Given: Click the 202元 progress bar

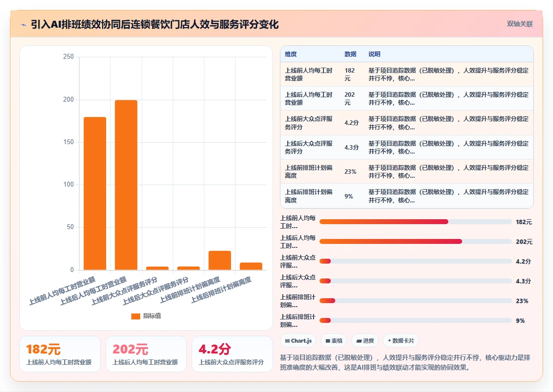Looking at the screenshot, I should pos(415,241).
